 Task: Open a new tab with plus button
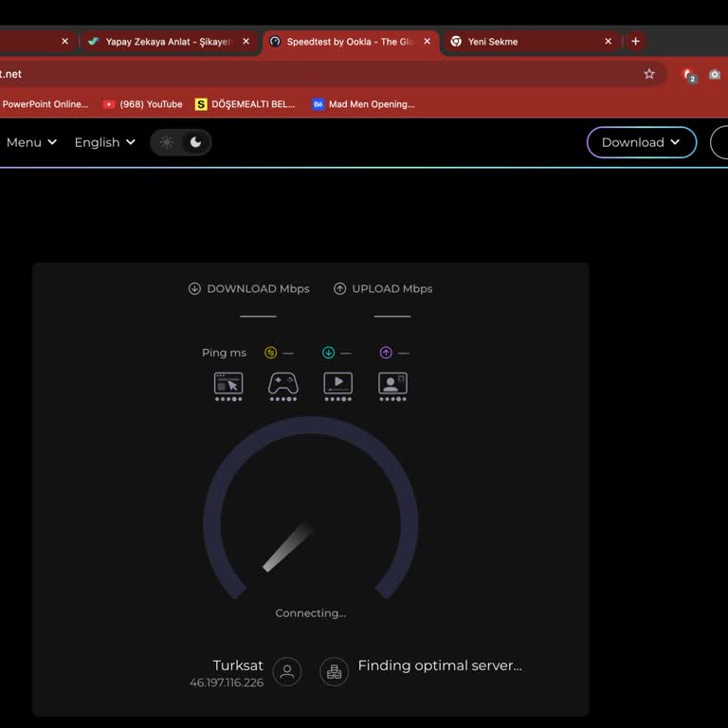[x=636, y=42]
